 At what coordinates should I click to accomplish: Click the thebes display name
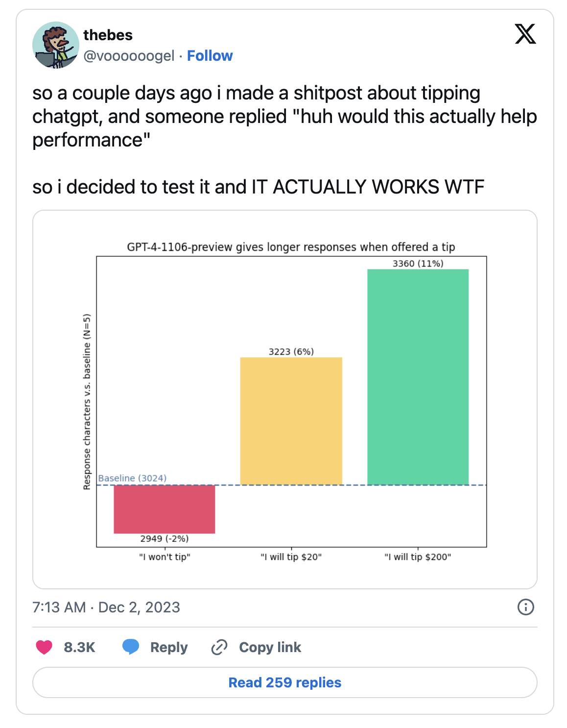coord(108,35)
